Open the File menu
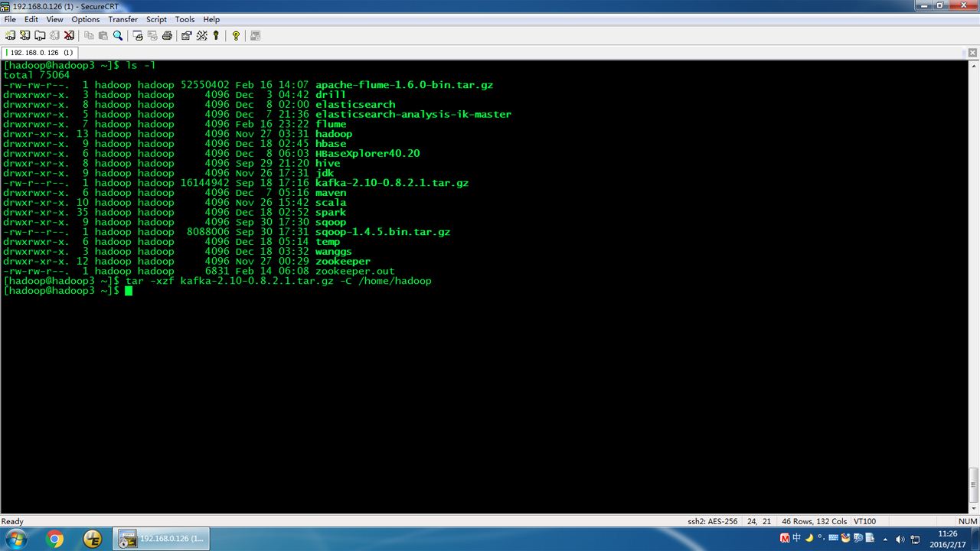 click(10, 19)
